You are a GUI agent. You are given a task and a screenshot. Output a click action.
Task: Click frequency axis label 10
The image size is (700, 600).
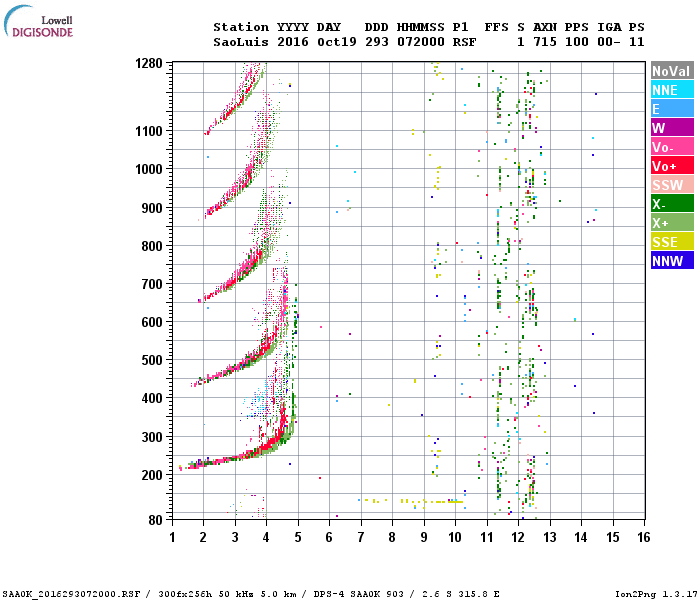[455, 537]
